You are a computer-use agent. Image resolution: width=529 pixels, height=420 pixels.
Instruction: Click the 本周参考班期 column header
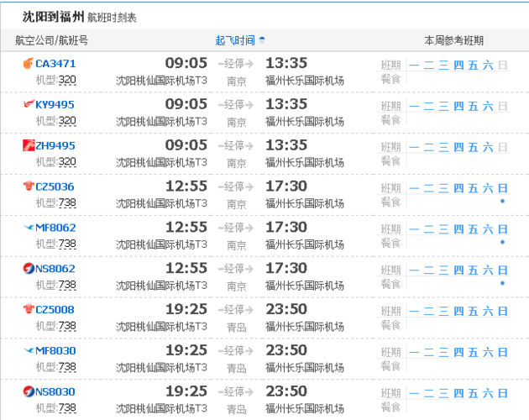click(454, 40)
